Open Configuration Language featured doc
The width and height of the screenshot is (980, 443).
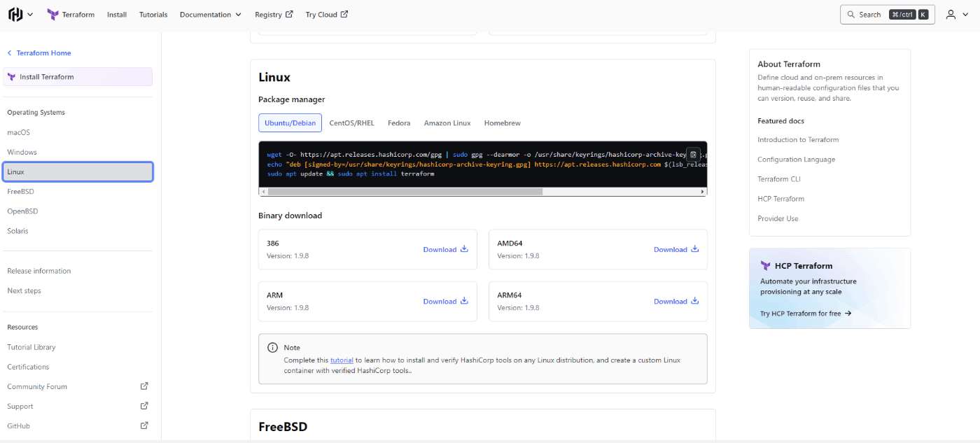[x=796, y=160]
